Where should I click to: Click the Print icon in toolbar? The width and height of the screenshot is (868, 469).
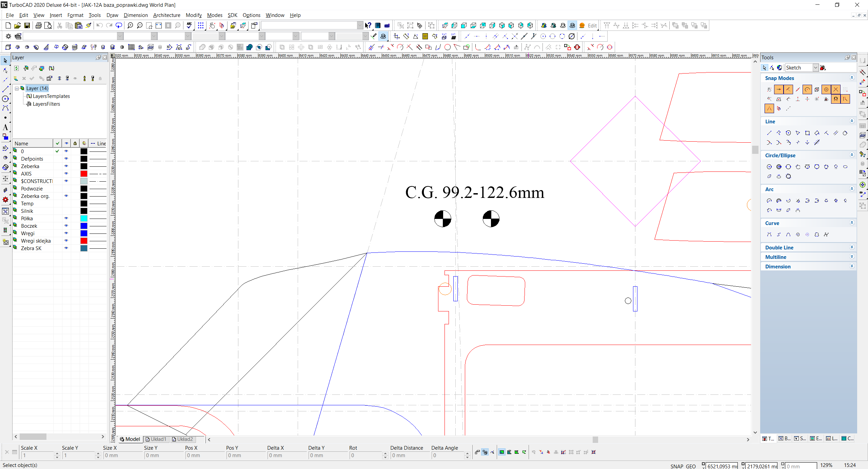coord(38,25)
